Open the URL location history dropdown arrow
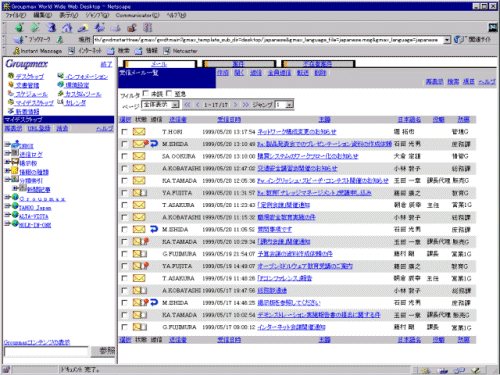Screen dimensions: 500x375 click(x=447, y=40)
